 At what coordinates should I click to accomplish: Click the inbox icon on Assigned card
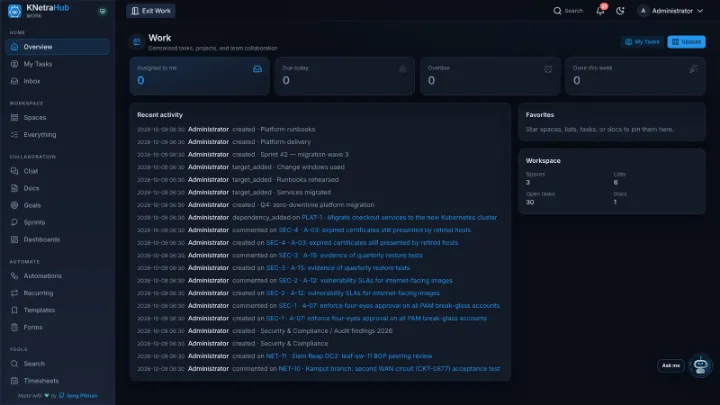[258, 69]
